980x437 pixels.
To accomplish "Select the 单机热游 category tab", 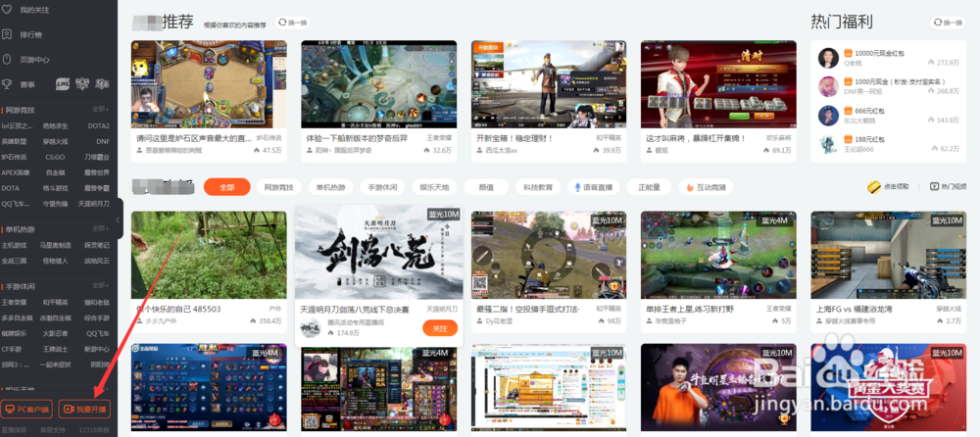I will [x=330, y=187].
